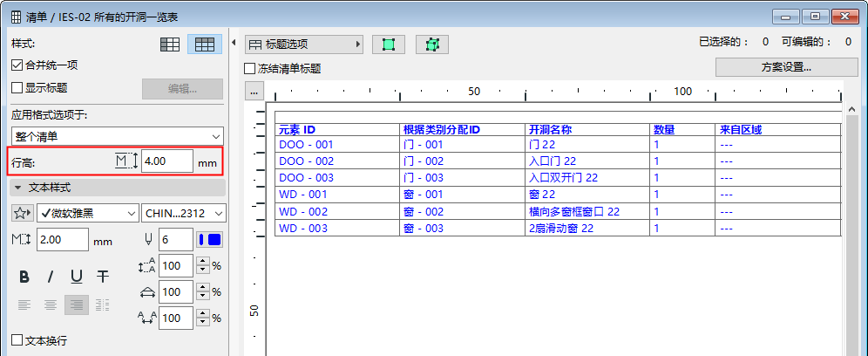Viewport: 868px width, 356px height.
Task: Click pen number 6 input field
Action: 176,240
